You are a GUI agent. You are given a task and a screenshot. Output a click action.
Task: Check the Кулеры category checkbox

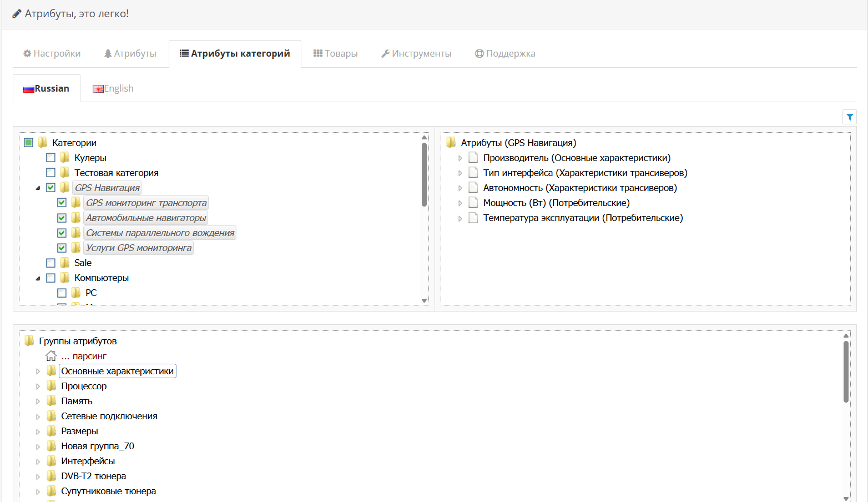[51, 158]
